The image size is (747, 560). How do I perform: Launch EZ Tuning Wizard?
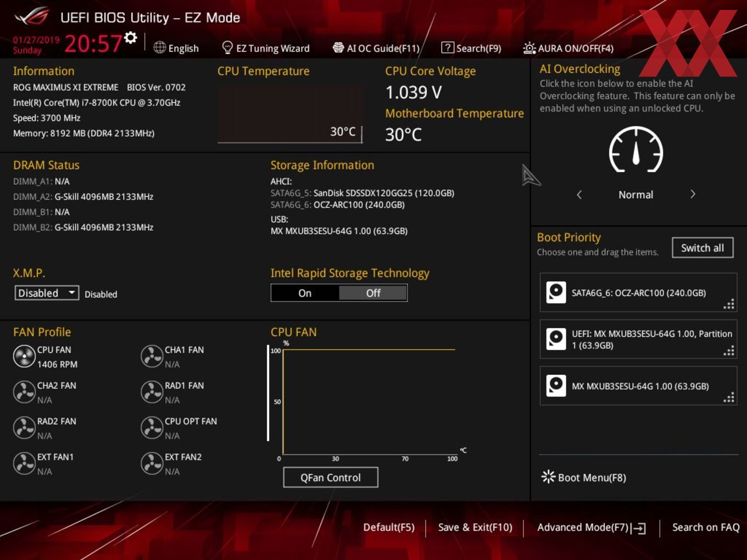click(266, 48)
